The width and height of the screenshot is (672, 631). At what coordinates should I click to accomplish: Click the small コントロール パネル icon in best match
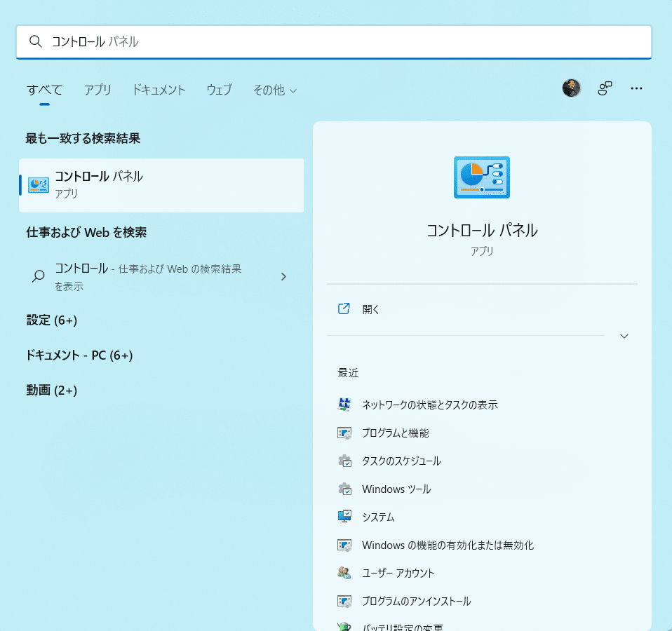(39, 185)
